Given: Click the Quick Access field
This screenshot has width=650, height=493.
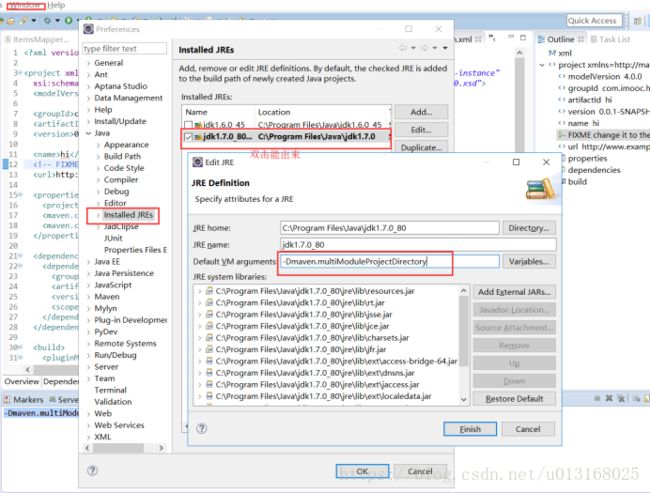Looking at the screenshot, I should point(594,20).
